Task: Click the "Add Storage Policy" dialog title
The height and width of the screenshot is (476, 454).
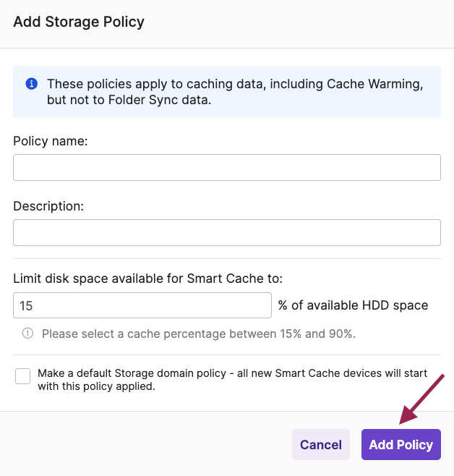Action: pos(79,22)
